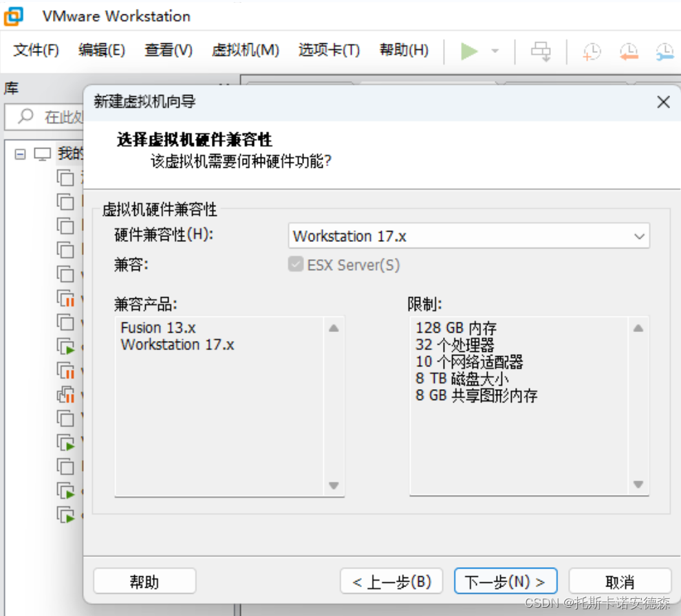Continue with 下一步(N) > button
The height and width of the screenshot is (616, 681).
pyautogui.click(x=506, y=581)
